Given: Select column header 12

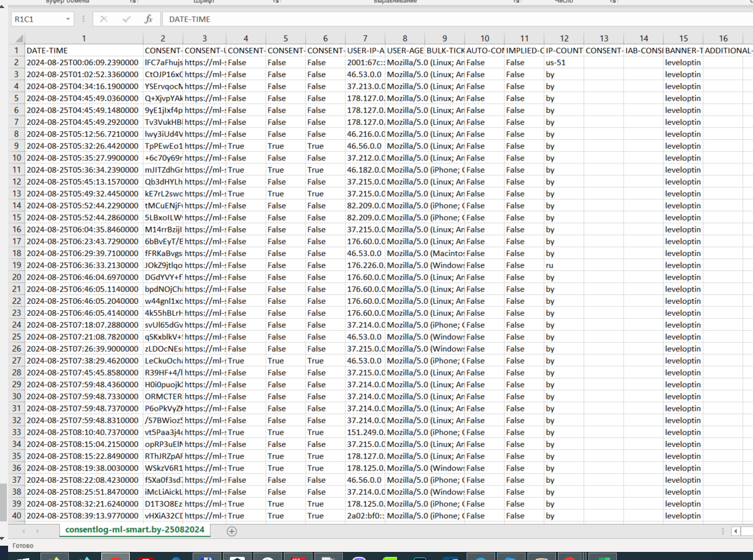Looking at the screenshot, I should pos(564,39).
